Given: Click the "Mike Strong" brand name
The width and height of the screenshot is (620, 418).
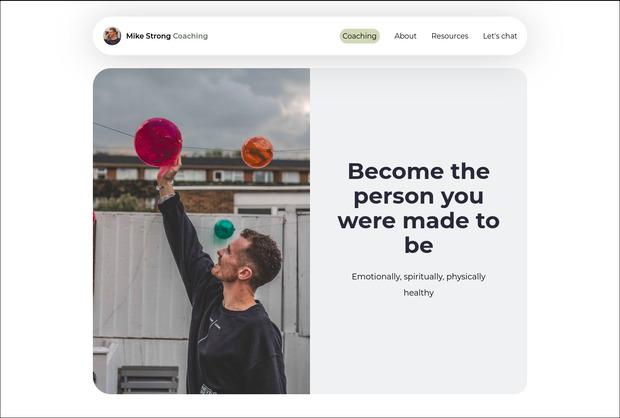Looking at the screenshot, I should (148, 36).
